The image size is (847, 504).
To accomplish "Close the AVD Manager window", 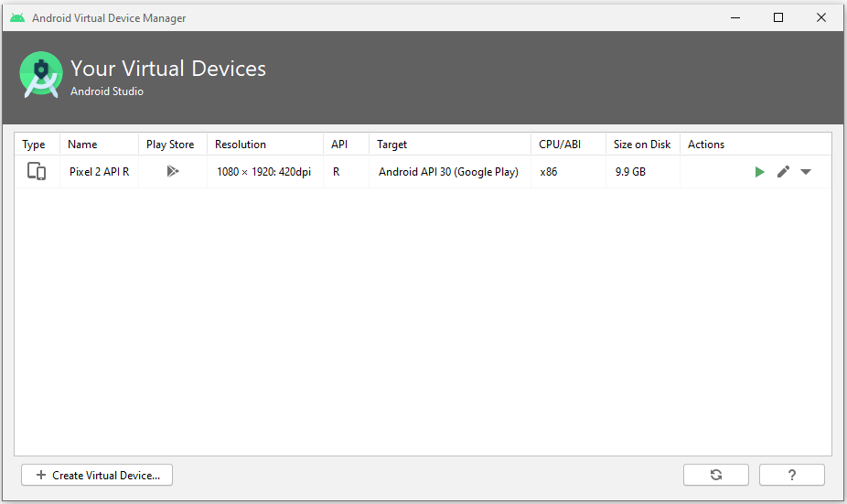I will pos(821,17).
